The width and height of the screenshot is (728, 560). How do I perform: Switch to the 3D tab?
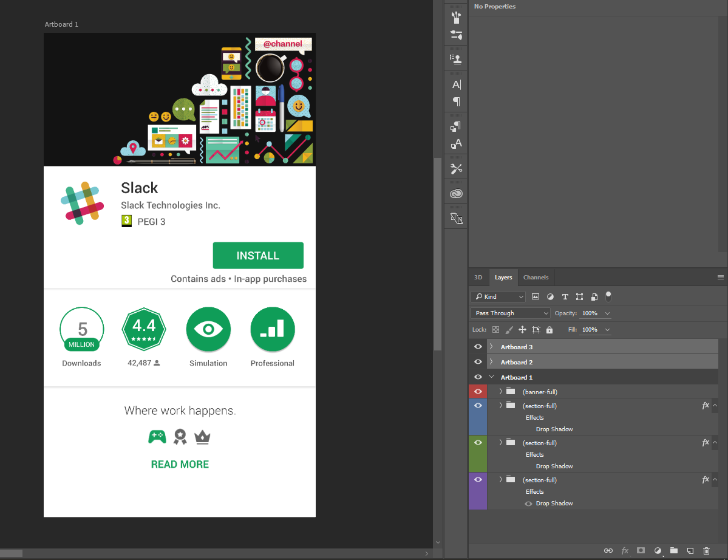coord(478,278)
